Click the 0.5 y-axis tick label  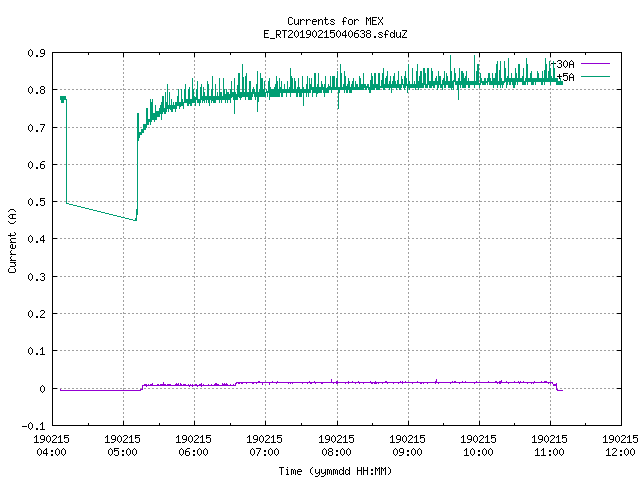coord(36,202)
